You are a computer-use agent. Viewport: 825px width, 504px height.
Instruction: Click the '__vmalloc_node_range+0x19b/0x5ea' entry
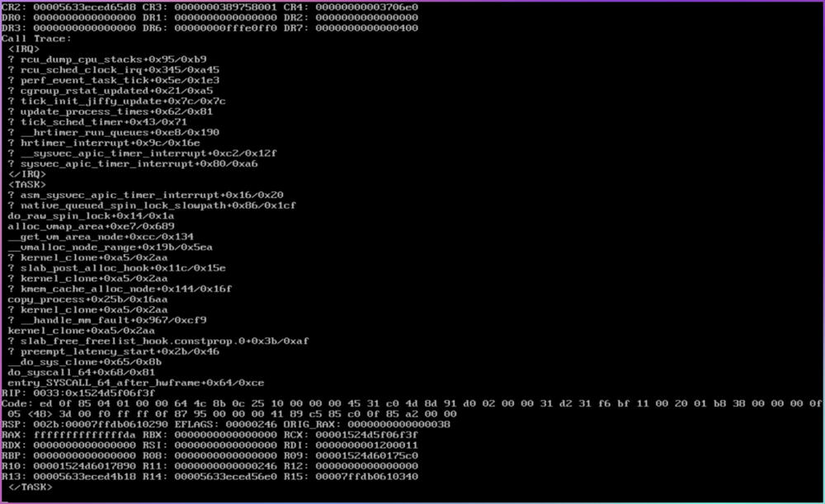coord(111,247)
